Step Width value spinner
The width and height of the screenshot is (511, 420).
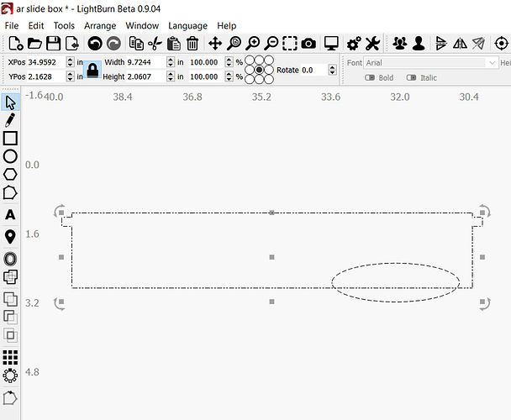[x=171, y=62]
